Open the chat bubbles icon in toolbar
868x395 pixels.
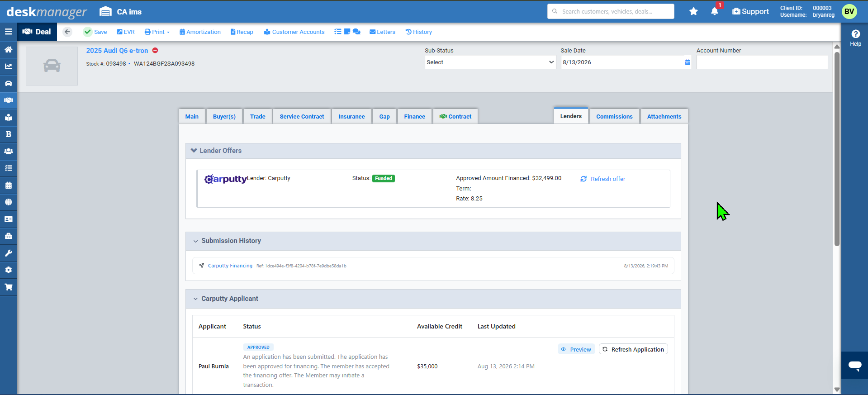[356, 32]
